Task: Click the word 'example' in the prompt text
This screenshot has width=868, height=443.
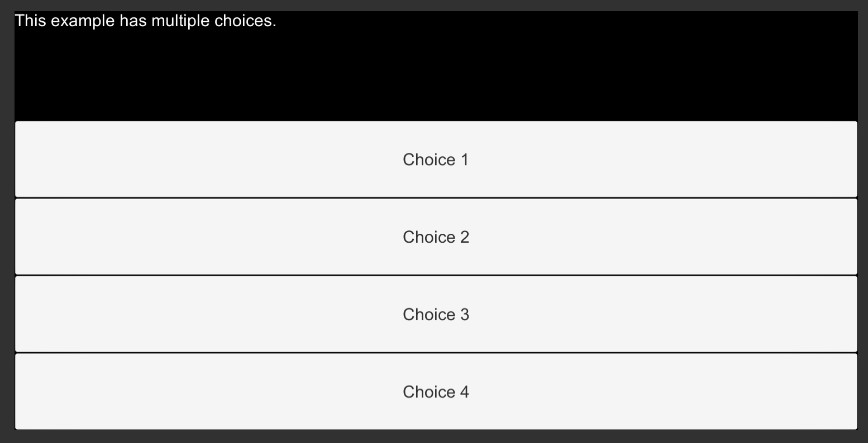Action: click(x=83, y=21)
